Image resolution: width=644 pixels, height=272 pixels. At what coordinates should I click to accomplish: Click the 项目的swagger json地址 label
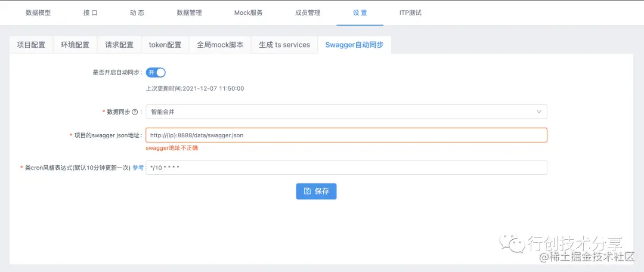(x=108, y=135)
